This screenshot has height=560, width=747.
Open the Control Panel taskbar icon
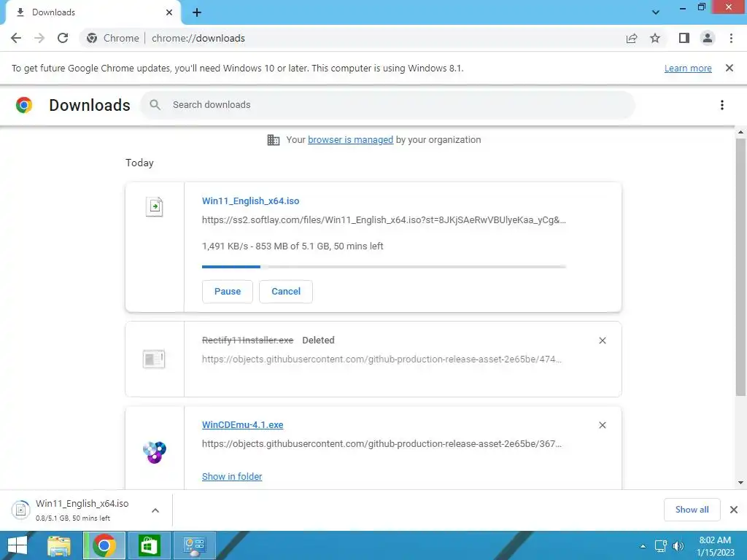click(194, 545)
